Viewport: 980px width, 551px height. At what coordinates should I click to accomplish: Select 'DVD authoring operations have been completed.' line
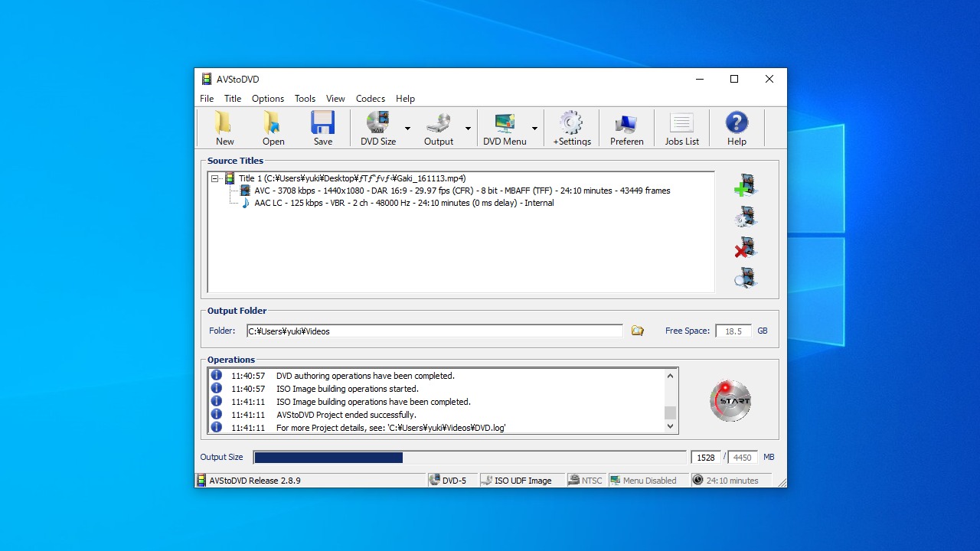[x=365, y=376]
